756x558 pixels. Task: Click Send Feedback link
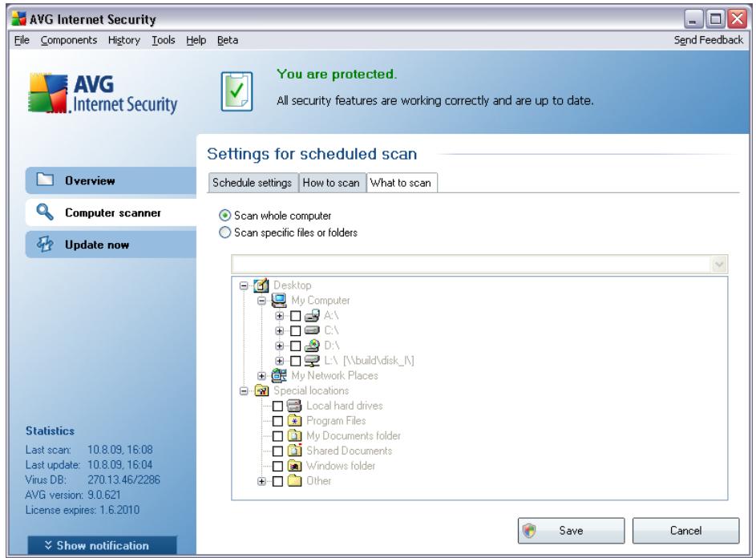point(708,40)
